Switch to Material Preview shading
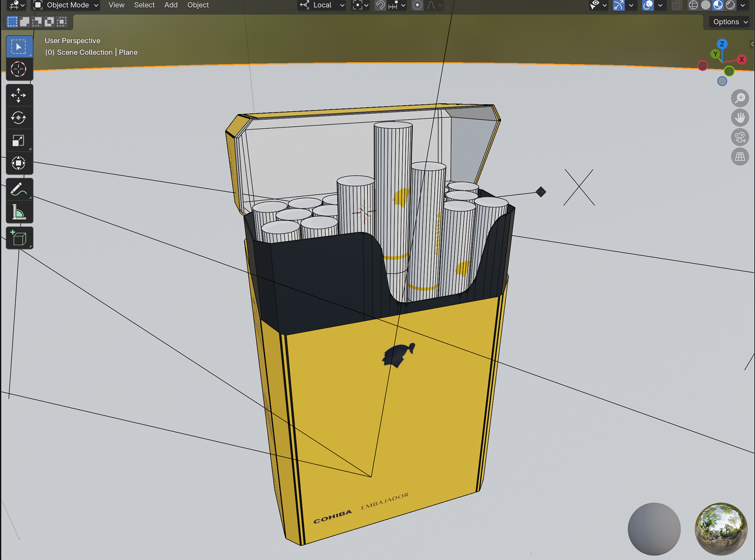 [x=718, y=5]
